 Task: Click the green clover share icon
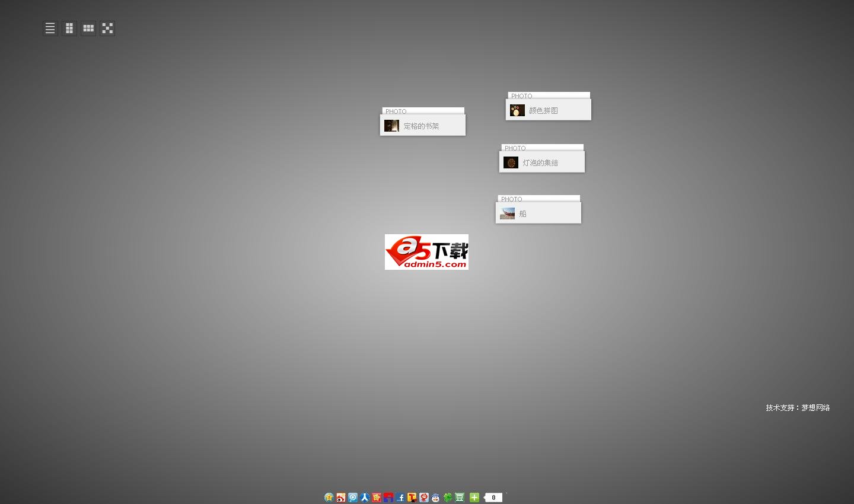[448, 497]
